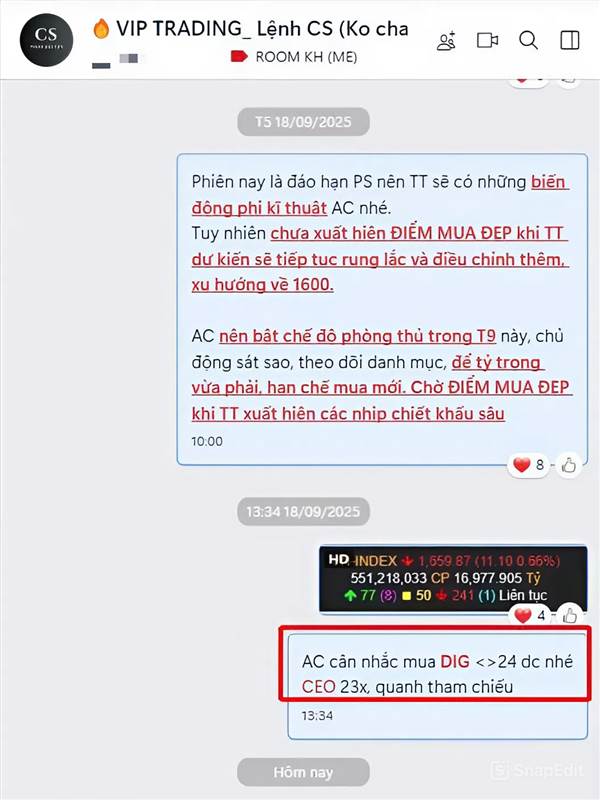Click the T5 18/09/2025 date separator

303,122
